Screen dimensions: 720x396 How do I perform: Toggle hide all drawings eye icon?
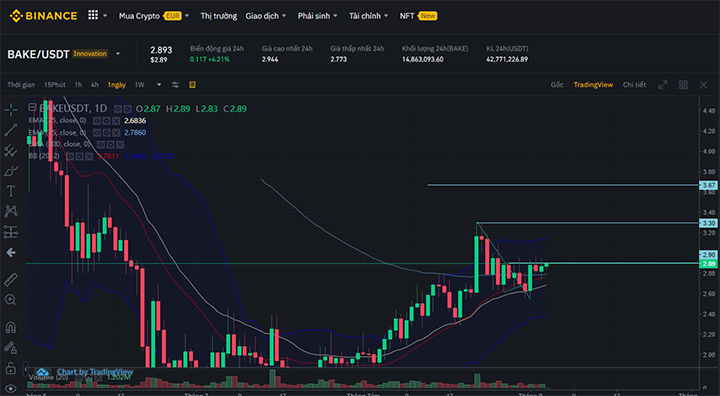pos(11,389)
